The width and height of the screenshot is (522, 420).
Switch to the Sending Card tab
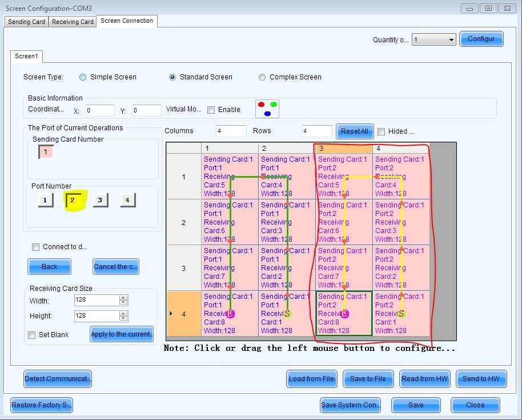click(x=26, y=22)
